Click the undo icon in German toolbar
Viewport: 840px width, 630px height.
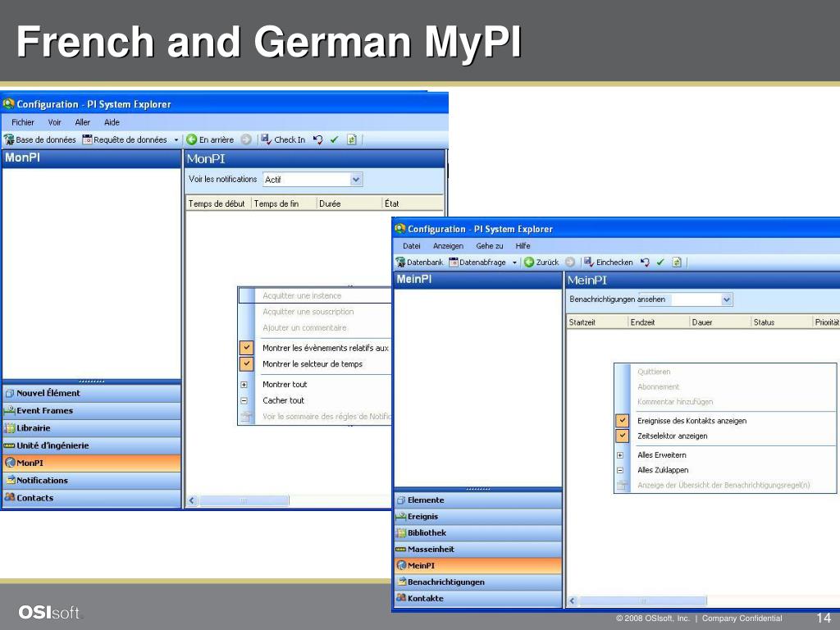pos(645,262)
